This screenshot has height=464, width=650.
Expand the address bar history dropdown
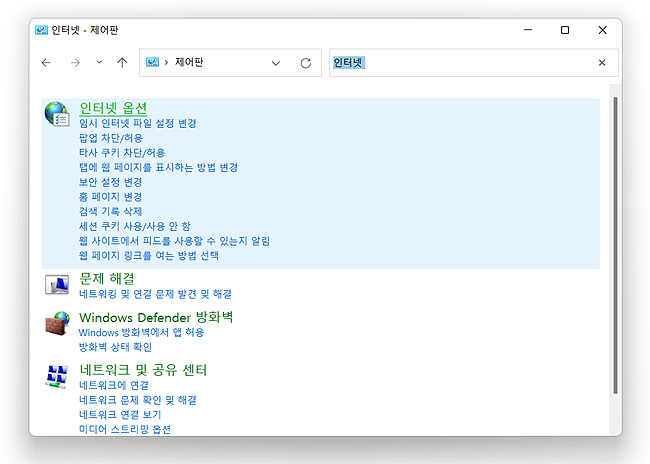tap(276, 63)
